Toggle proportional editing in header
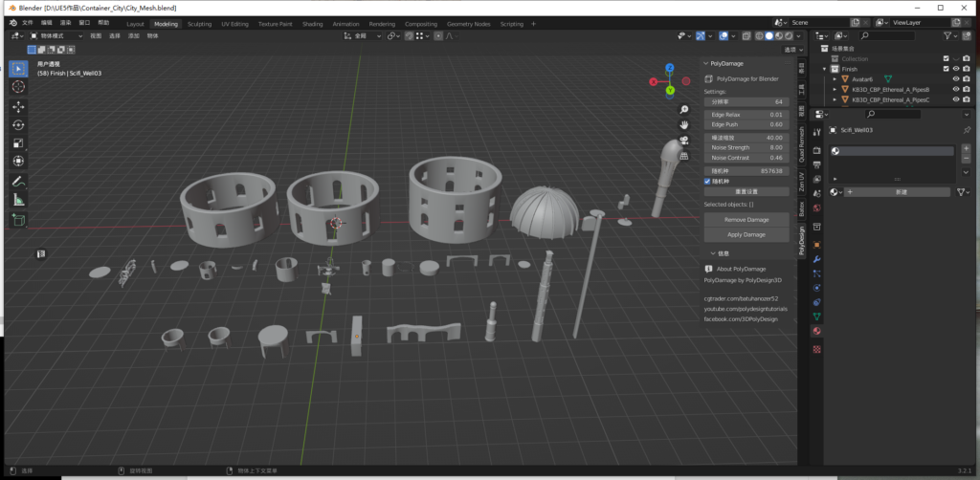This screenshot has height=480, width=980. coord(438,36)
